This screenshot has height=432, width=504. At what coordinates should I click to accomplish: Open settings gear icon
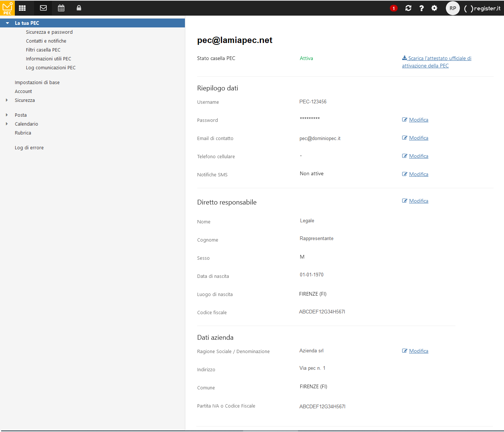click(x=434, y=8)
